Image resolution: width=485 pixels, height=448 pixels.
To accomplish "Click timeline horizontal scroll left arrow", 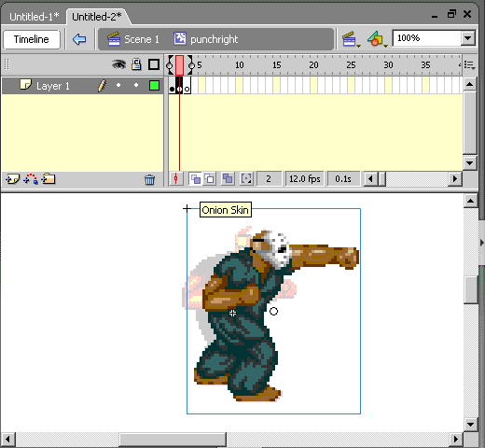I will (370, 179).
